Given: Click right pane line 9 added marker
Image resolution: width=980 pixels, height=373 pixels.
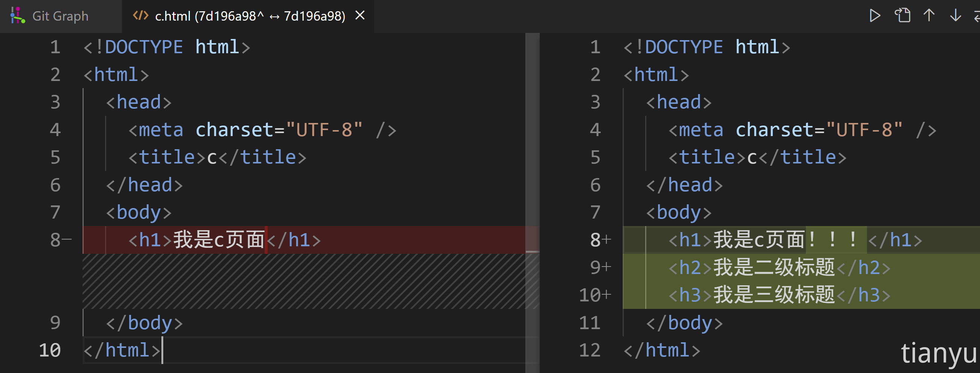Looking at the screenshot, I should tap(607, 267).
